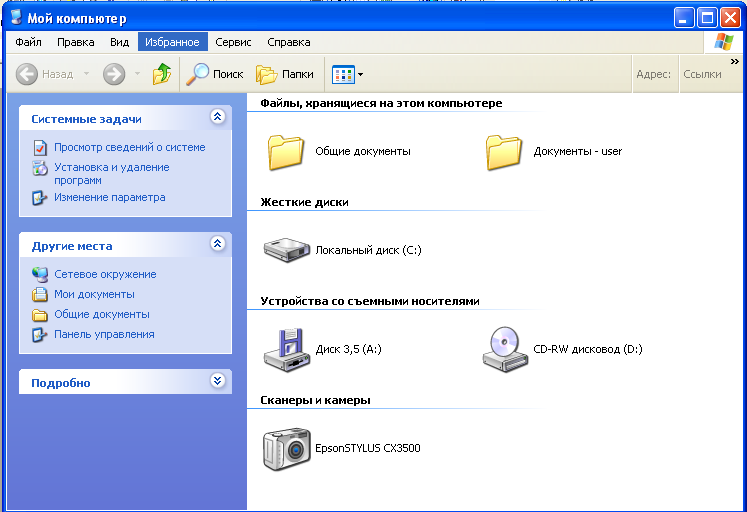Screen dimensions: 747x512
Task: Click the Windows flag logo
Action: point(724,42)
